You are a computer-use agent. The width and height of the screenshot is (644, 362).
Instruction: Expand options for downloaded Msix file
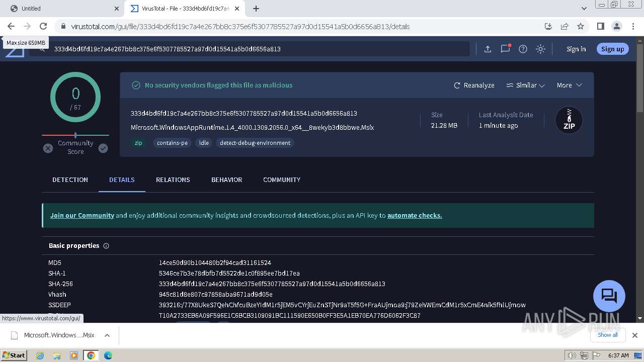107,335
